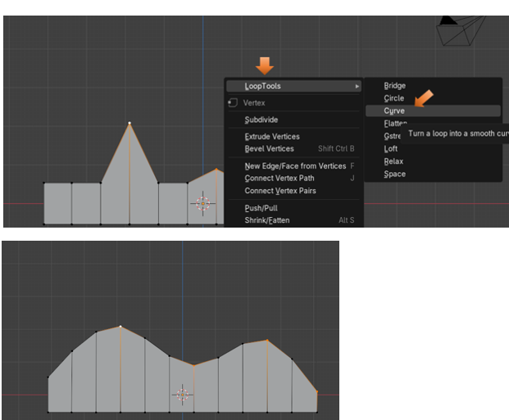This screenshot has width=509, height=420.
Task: Select Bridge in the LoopTools submenu
Action: pyautogui.click(x=394, y=86)
